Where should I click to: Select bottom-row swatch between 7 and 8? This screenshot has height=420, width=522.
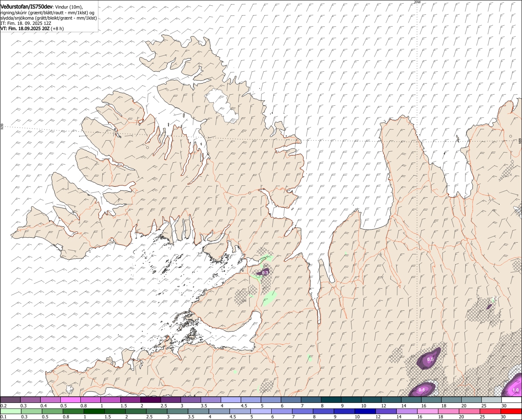click(303, 411)
